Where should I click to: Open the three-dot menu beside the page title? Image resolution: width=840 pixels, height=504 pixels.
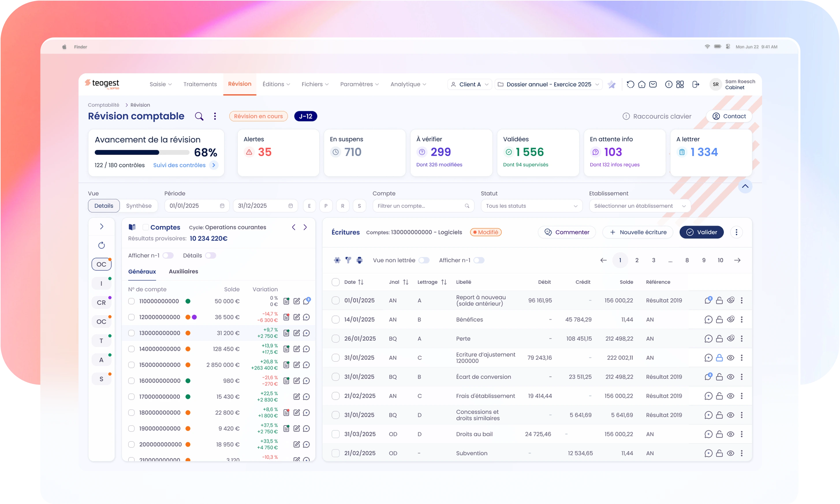[215, 116]
